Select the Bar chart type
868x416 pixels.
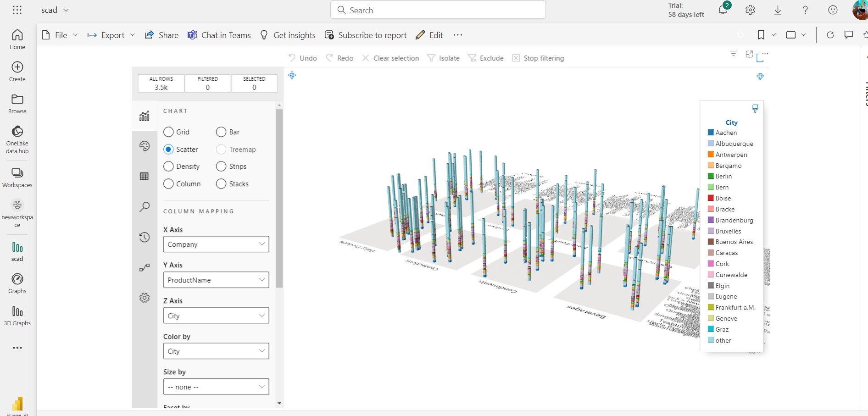click(x=221, y=132)
